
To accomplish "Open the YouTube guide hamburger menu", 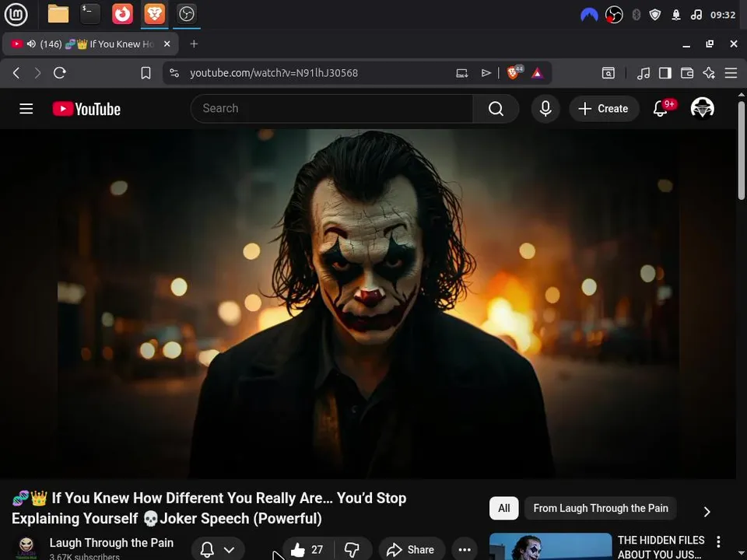I will 26,109.
